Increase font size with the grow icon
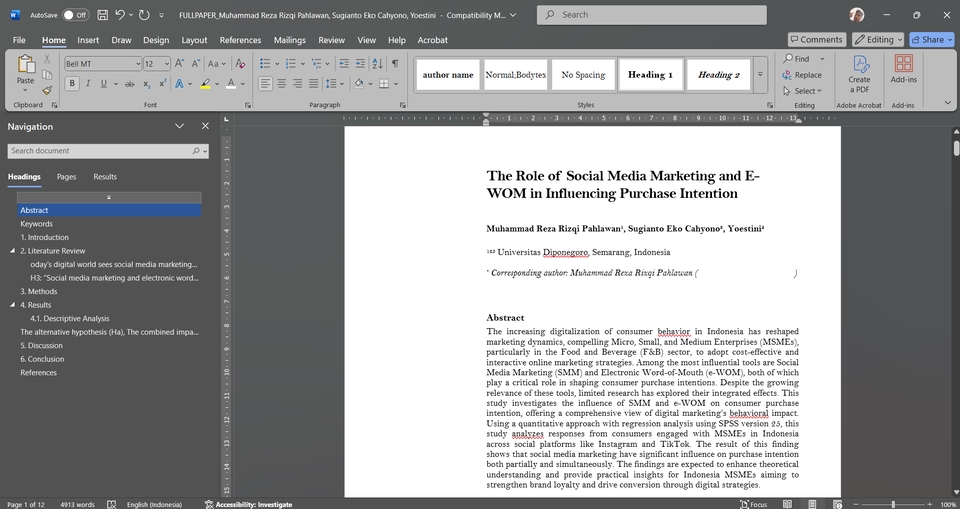This screenshot has height=509, width=960. coord(179,64)
